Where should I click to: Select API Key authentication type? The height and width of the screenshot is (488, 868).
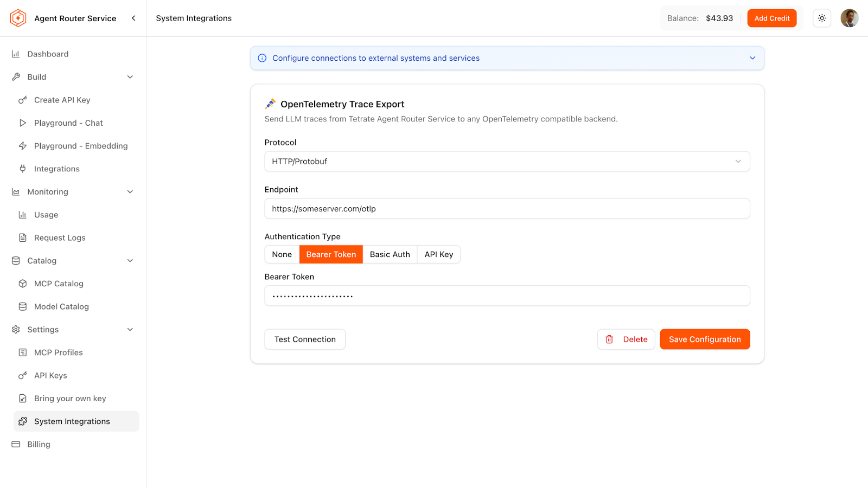click(438, 254)
